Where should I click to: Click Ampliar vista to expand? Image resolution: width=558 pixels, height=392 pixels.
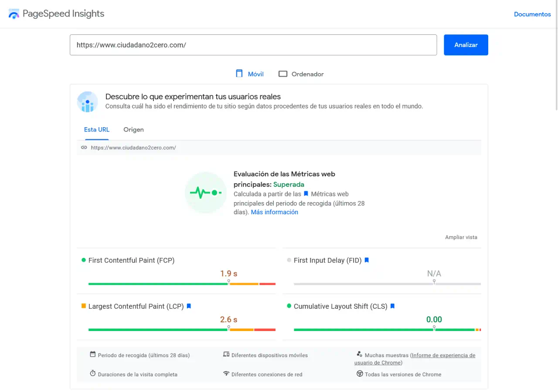461,237
